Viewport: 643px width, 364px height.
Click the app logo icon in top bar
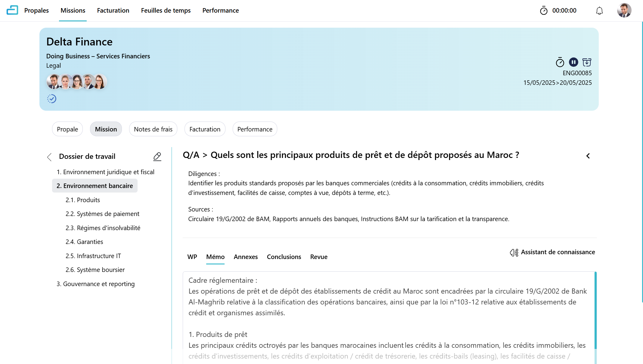[x=12, y=10]
